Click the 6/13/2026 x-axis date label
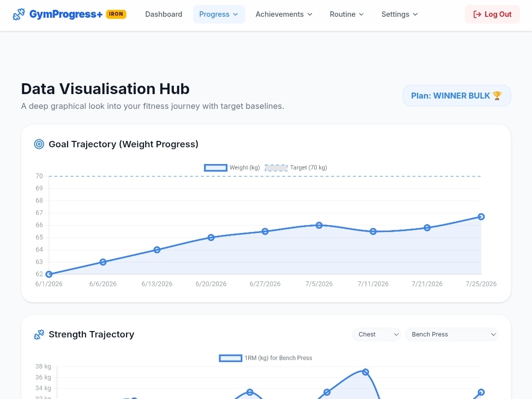 [x=157, y=284]
